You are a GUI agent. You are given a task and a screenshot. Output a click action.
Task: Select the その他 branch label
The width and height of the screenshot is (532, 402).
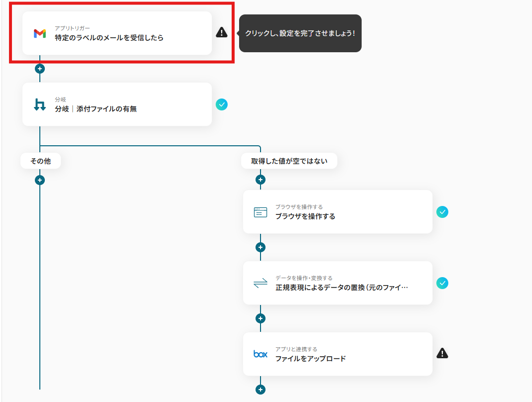tap(41, 161)
